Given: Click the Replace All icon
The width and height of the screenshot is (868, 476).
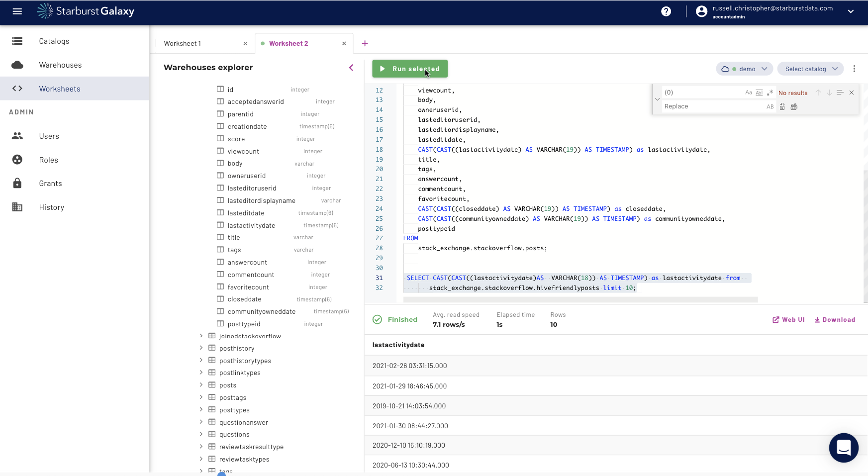Looking at the screenshot, I should coord(794,106).
